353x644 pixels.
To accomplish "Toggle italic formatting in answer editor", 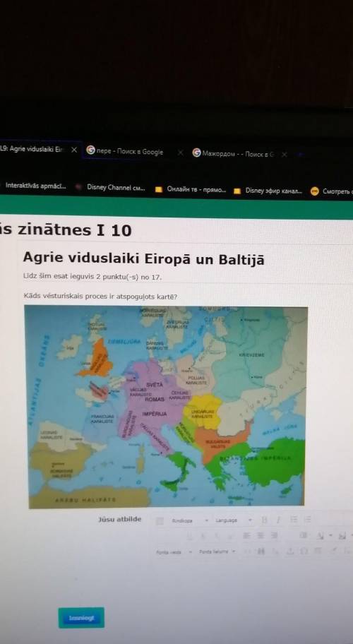I will point(278,520).
